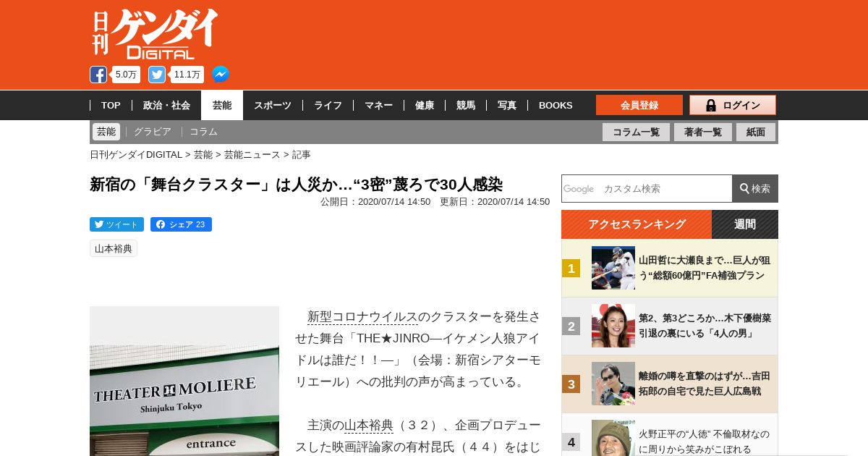Open the Twitter icon in header
Viewport: 868px width, 456px height.
(157, 75)
